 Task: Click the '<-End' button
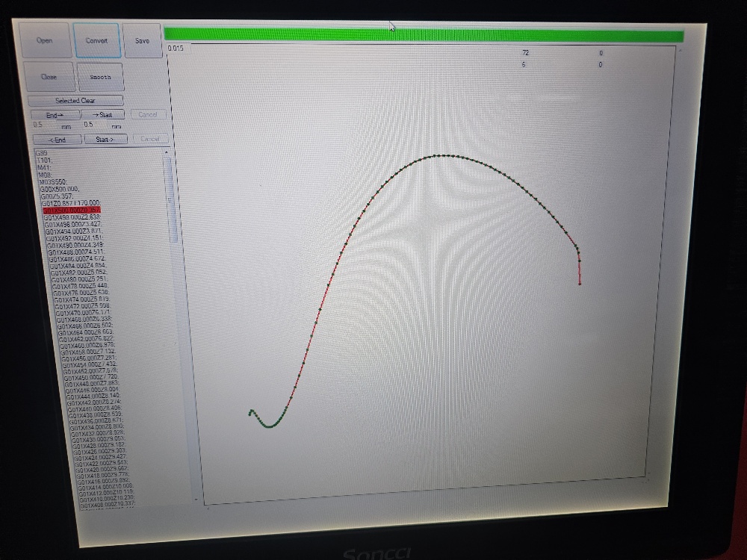coord(57,140)
